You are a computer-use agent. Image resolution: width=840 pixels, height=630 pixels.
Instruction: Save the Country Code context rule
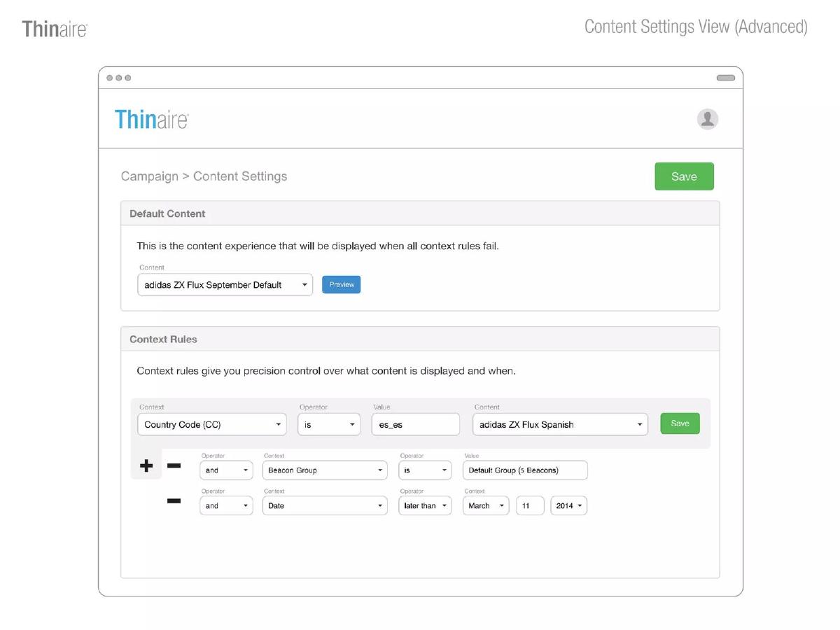tap(680, 423)
